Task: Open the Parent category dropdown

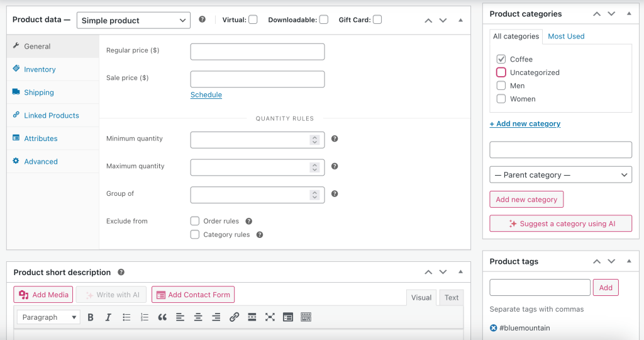Action: pos(560,175)
